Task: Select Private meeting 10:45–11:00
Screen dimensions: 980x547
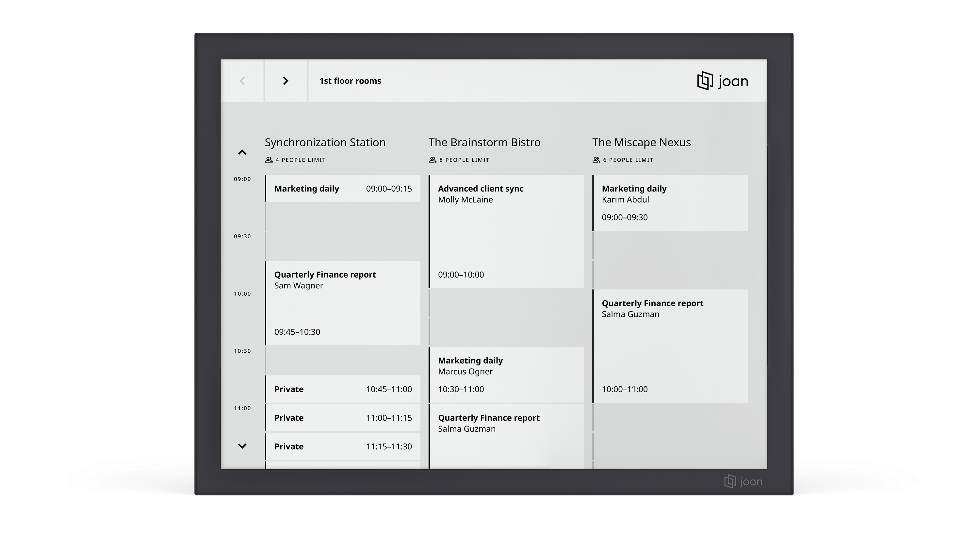Action: pos(343,389)
